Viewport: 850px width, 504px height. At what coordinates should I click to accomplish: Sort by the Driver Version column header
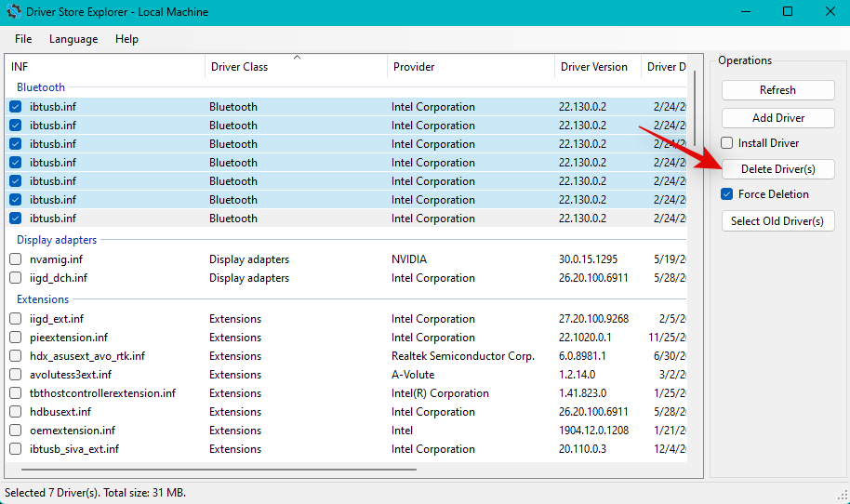[x=597, y=67]
